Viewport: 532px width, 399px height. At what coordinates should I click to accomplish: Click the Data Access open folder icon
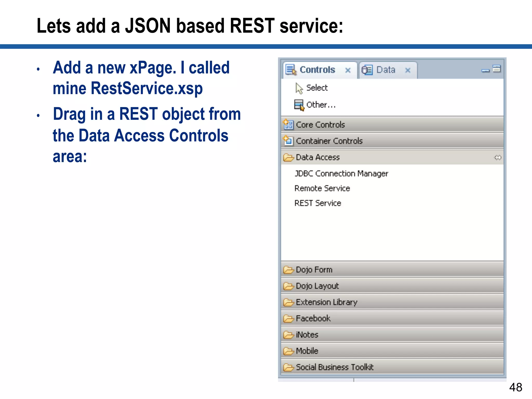289,157
